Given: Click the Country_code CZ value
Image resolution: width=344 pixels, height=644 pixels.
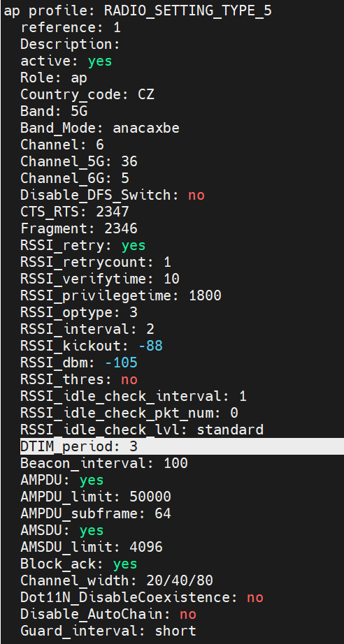Looking at the screenshot, I should point(146,94).
